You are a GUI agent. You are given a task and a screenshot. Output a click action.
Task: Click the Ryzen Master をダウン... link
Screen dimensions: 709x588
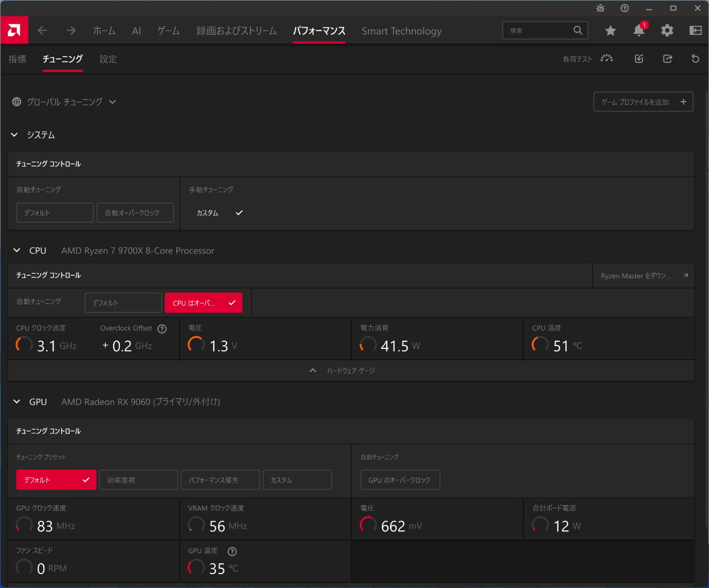pyautogui.click(x=643, y=276)
